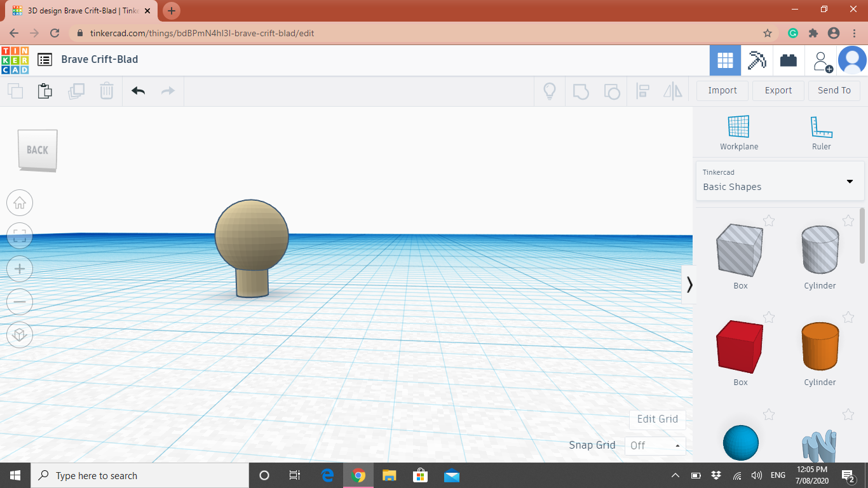
Task: Click the Group shapes icon
Action: pos(581,91)
